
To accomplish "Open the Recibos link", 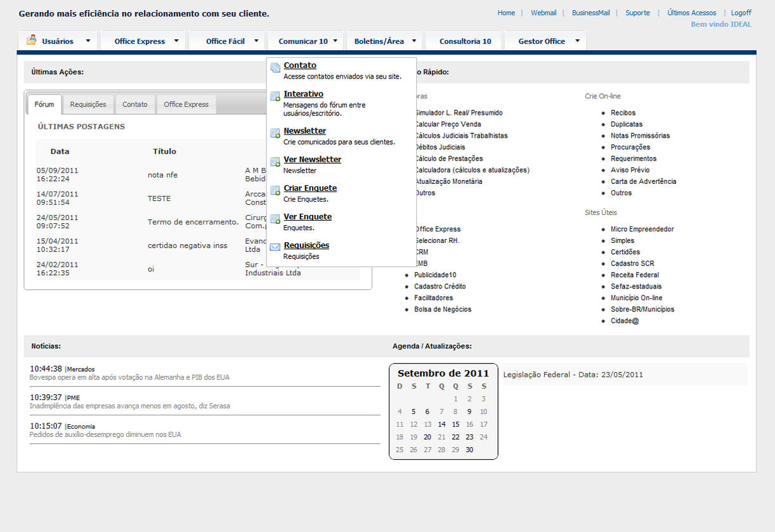I will pyautogui.click(x=623, y=113).
